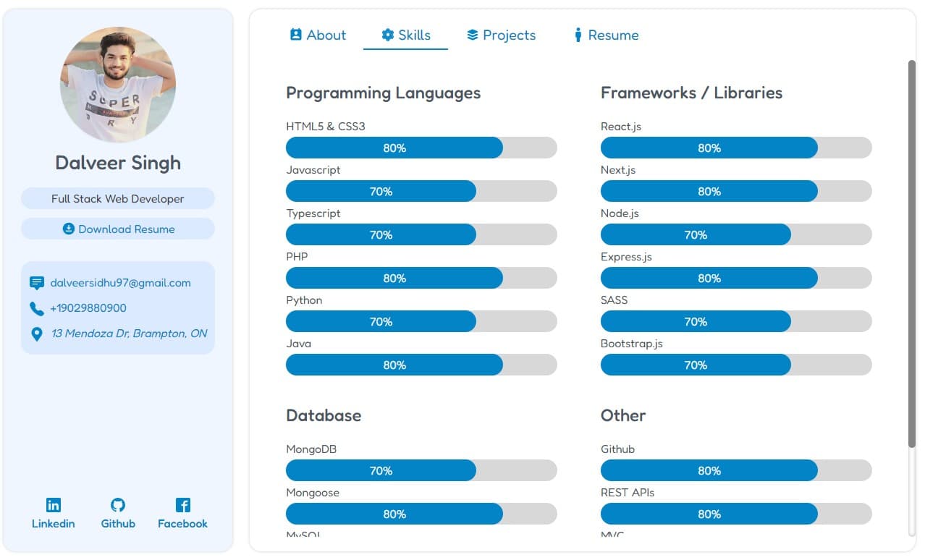Click the HTML5 & CSS3 progress bar
Screen dimensions: 925x560
(x=421, y=148)
